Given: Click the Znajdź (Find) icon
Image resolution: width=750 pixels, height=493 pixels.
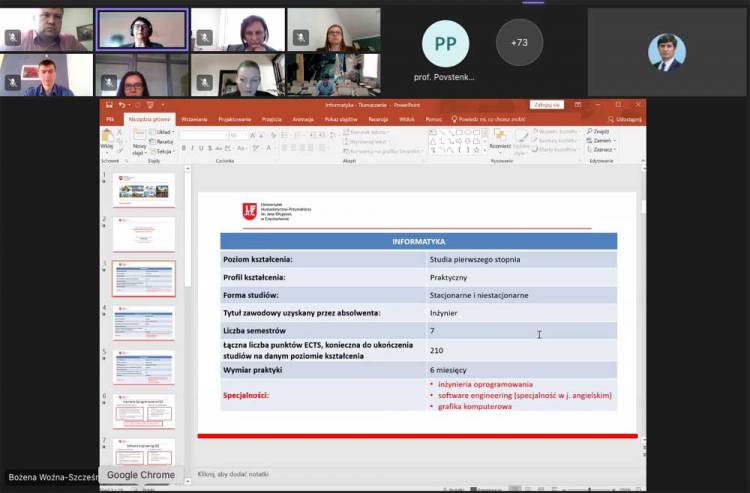Looking at the screenshot, I should [599, 131].
